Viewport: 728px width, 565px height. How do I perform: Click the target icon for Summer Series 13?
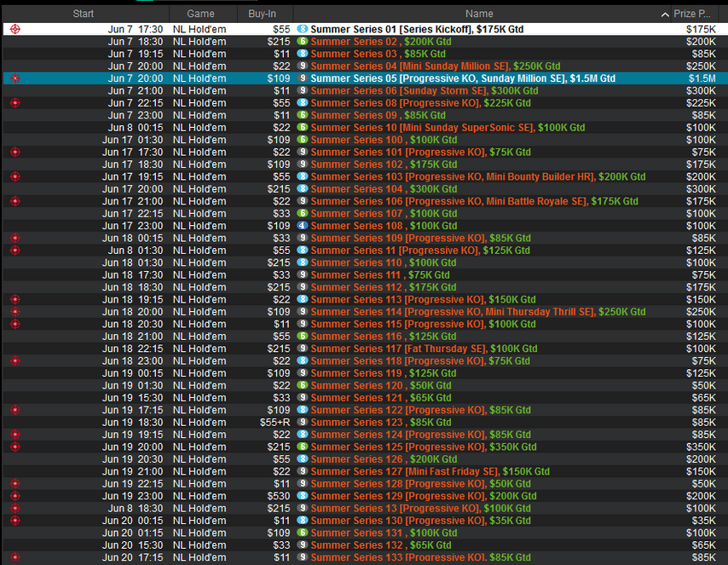[x=15, y=509]
